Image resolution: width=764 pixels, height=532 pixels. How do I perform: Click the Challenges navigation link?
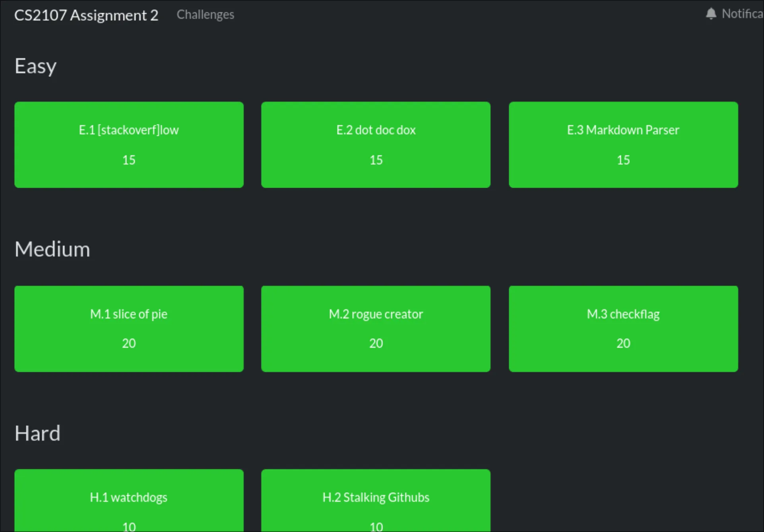point(205,15)
